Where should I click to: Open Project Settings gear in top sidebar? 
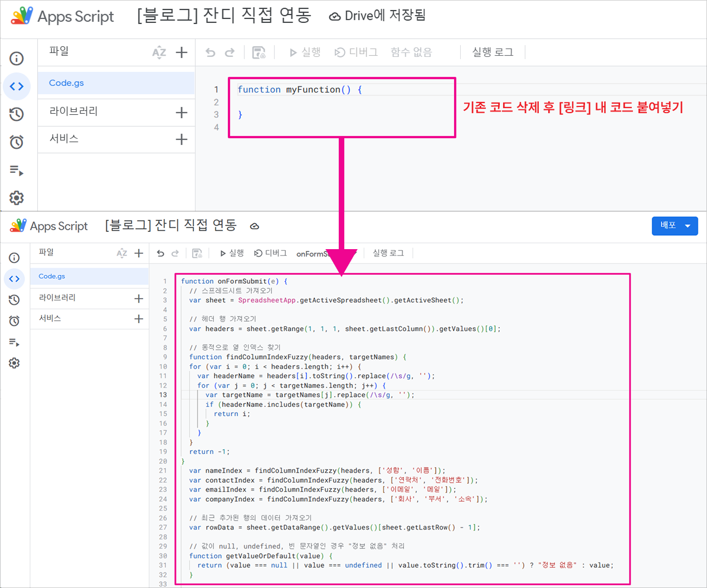(17, 198)
